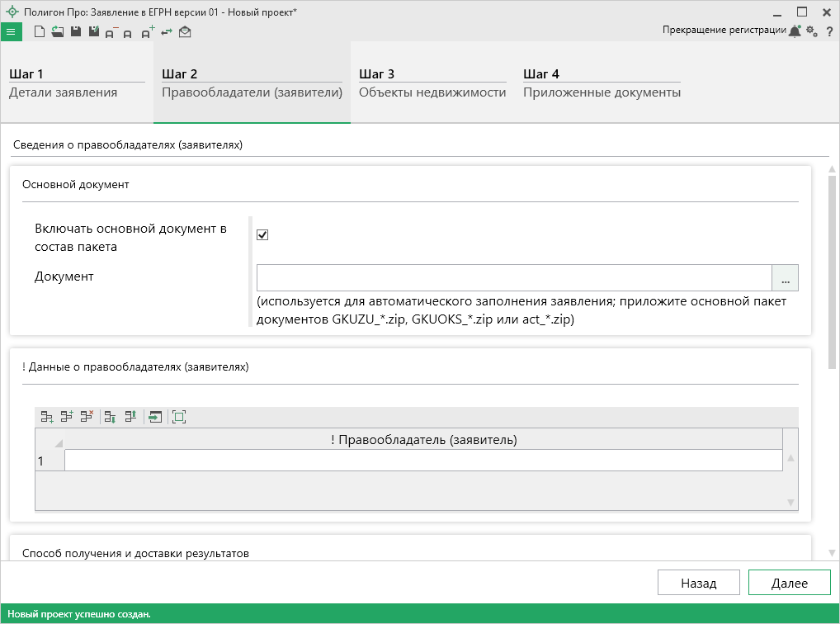Uncheck include main document in package
The width and height of the screenshot is (840, 624).
(263, 235)
